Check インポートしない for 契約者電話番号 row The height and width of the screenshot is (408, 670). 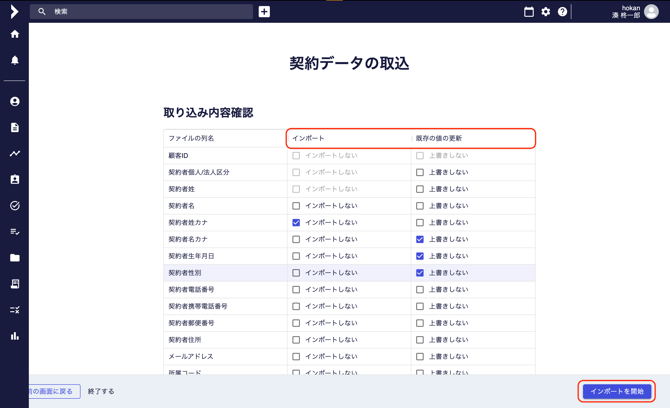coord(296,290)
